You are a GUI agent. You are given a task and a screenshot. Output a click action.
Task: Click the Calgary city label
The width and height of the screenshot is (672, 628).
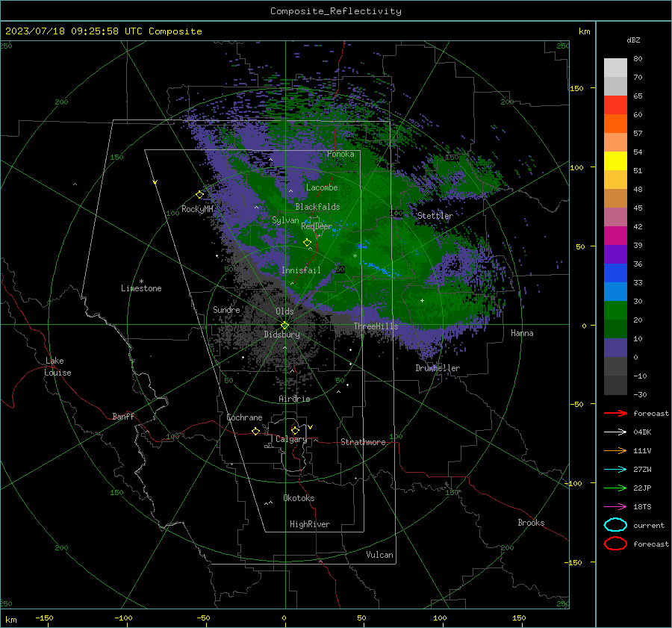coord(291,439)
